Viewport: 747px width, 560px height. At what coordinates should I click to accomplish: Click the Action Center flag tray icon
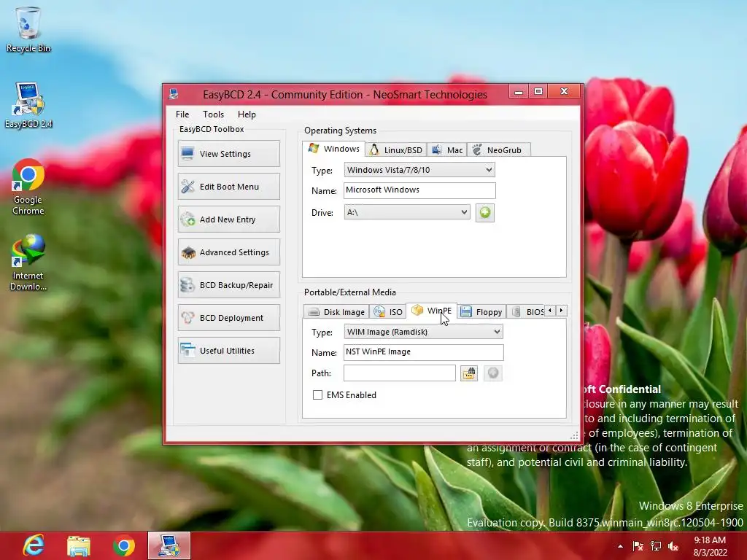point(638,546)
